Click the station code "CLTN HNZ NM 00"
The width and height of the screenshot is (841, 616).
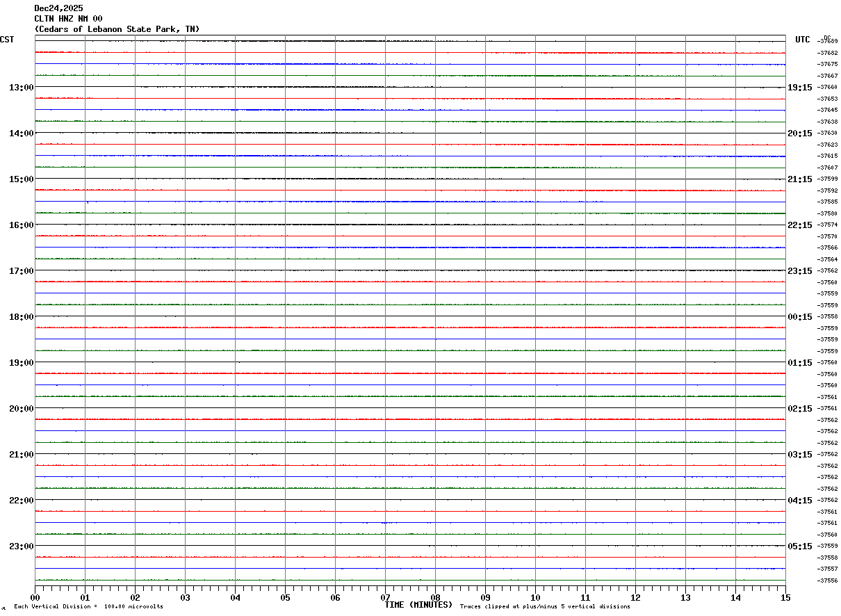(68, 19)
